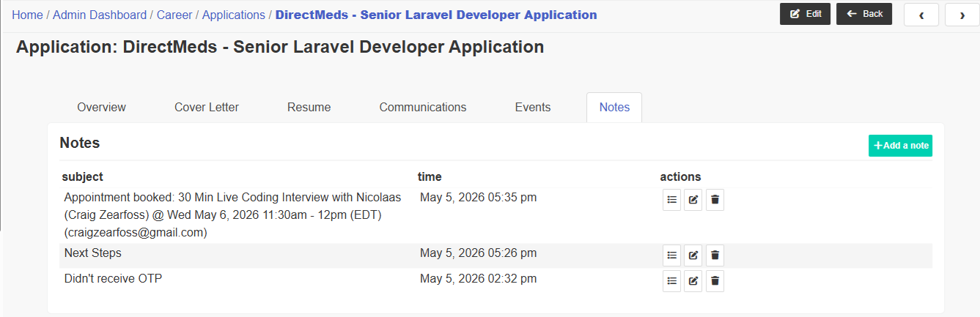Edit the Didn't receive OTP note
This screenshot has width=980, height=317.
click(693, 281)
